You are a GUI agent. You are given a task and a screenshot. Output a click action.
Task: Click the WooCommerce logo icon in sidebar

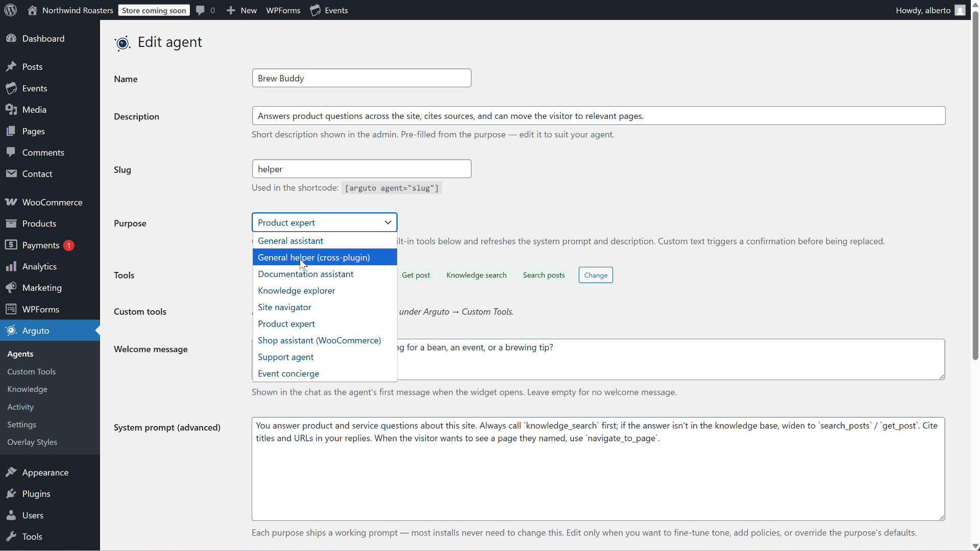click(x=11, y=203)
